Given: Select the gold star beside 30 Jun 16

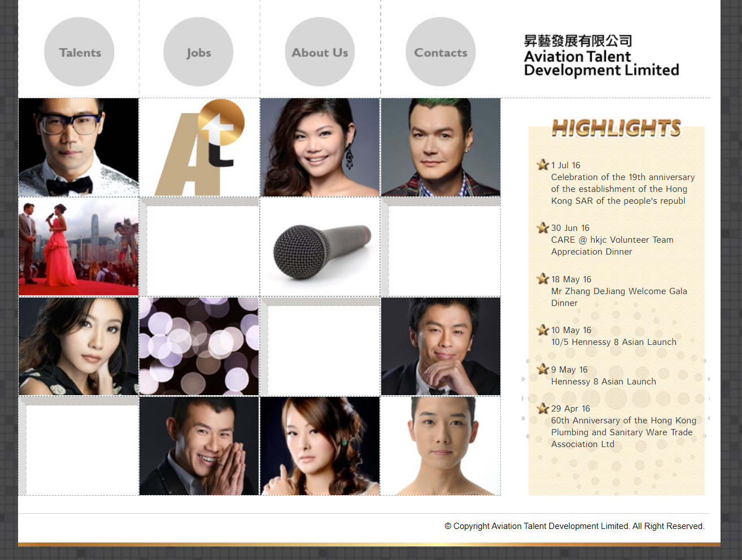Looking at the screenshot, I should (543, 228).
